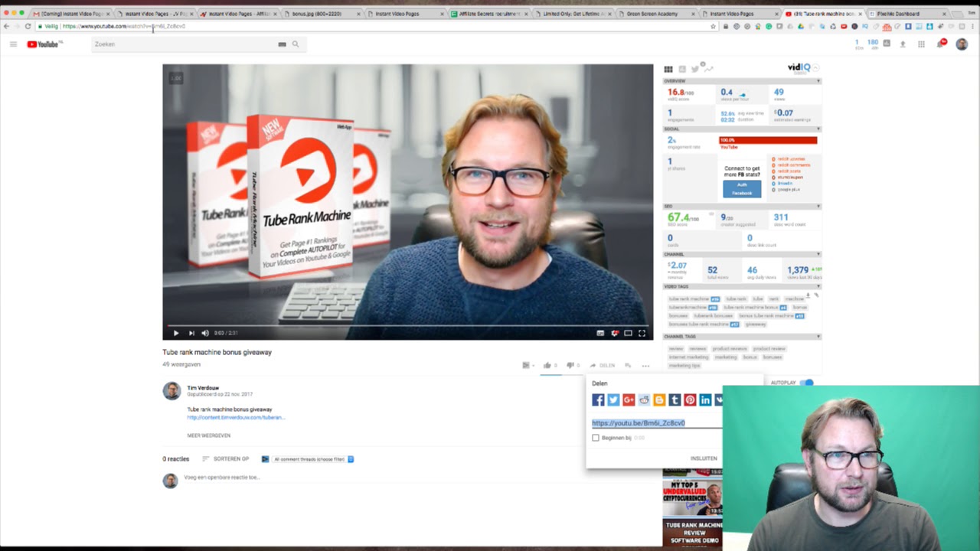Skip to next video in player
Image resolution: width=980 pixels, height=551 pixels.
tap(191, 333)
